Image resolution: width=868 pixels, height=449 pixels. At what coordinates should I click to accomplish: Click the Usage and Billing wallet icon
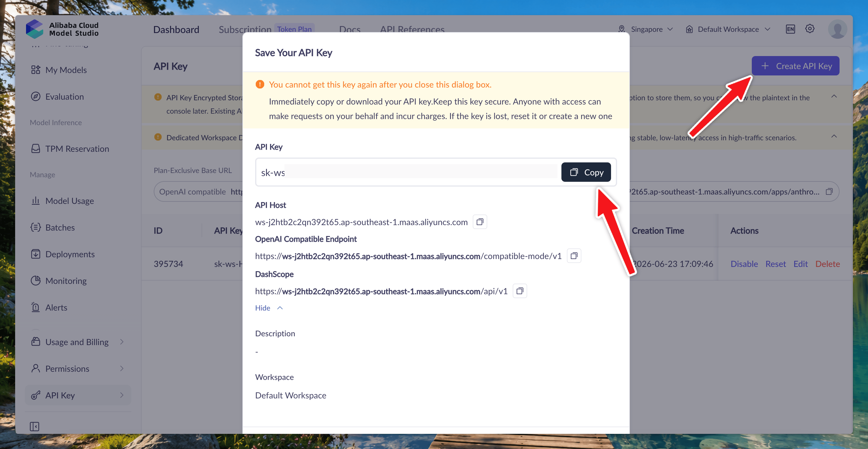click(x=35, y=341)
